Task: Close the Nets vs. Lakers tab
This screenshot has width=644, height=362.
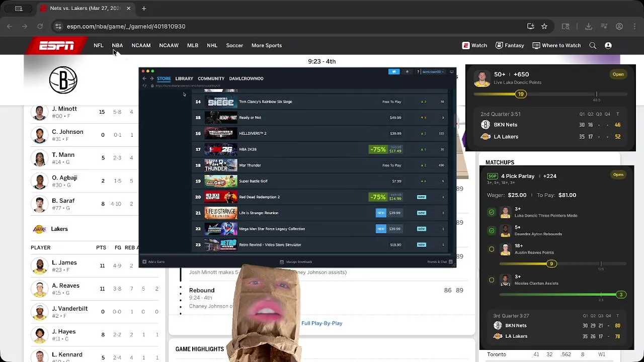Action: click(128, 9)
